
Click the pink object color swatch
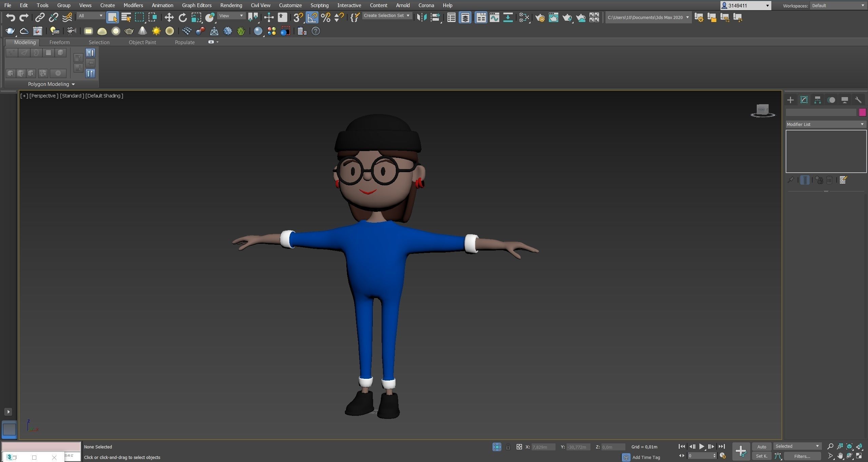(862, 112)
